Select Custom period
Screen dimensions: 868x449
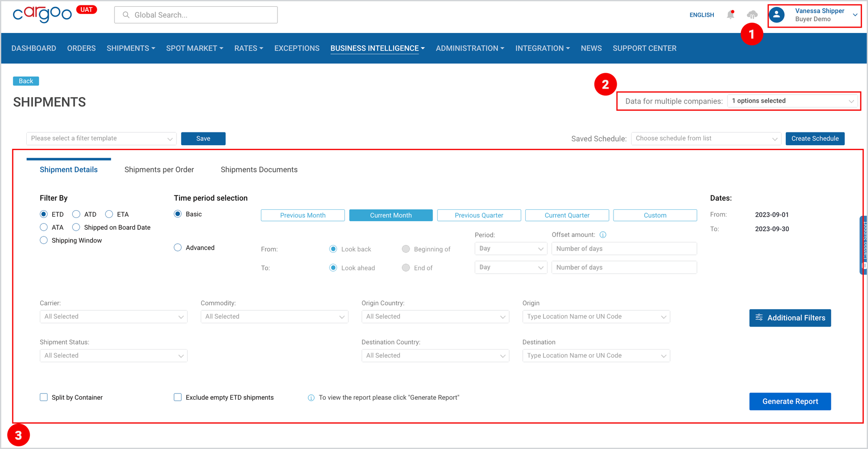pyautogui.click(x=655, y=215)
